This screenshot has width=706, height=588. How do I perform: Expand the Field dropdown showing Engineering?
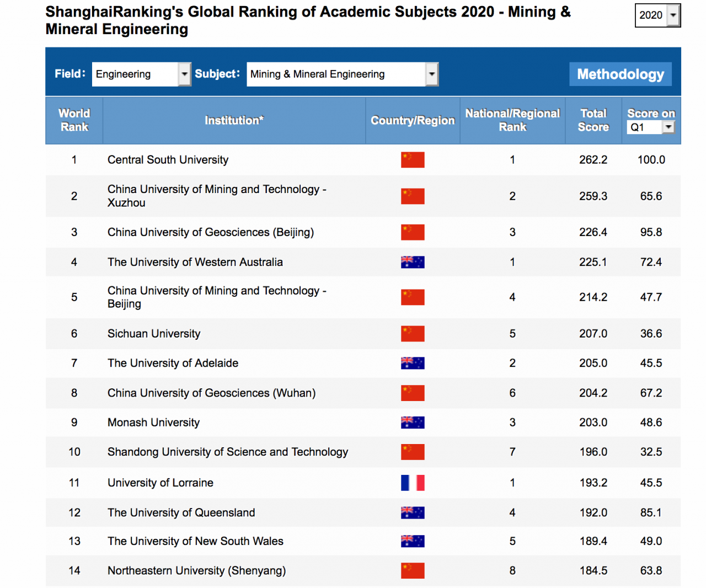point(141,74)
